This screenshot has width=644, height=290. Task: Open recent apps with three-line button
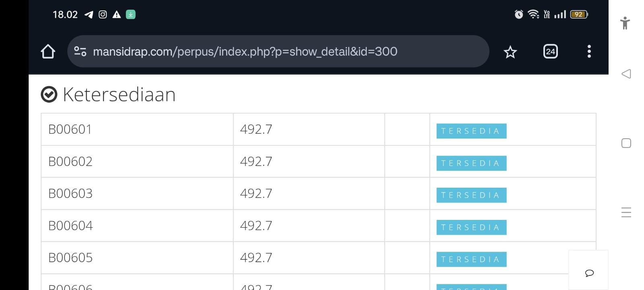click(x=626, y=212)
